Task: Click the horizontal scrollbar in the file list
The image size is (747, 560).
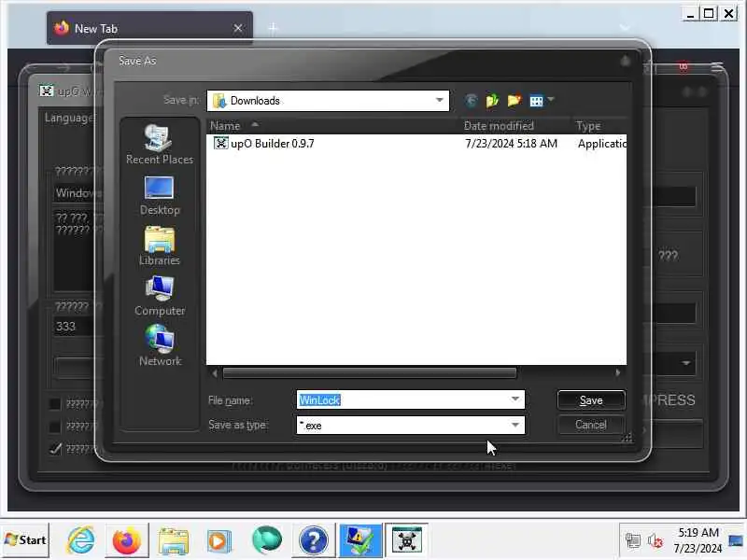Action: point(369,372)
